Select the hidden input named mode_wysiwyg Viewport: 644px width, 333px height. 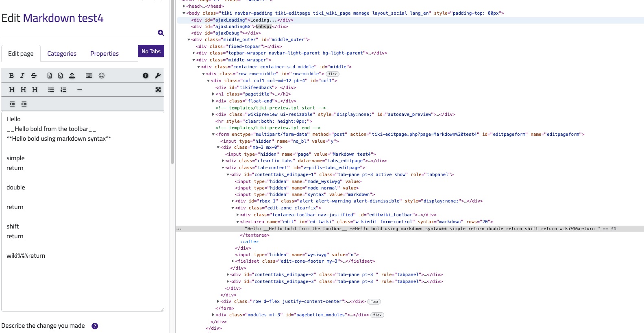(x=298, y=181)
